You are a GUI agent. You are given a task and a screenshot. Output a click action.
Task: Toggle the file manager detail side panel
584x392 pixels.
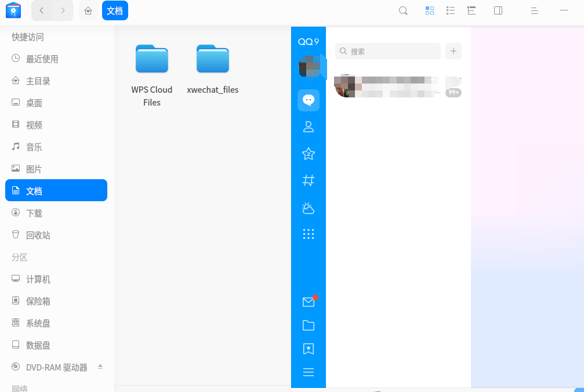pos(498,11)
